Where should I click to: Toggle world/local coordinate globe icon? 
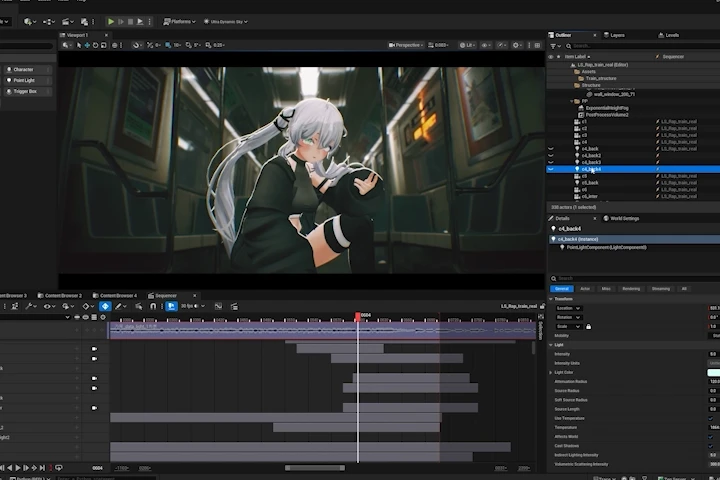pyautogui.click(x=115, y=45)
